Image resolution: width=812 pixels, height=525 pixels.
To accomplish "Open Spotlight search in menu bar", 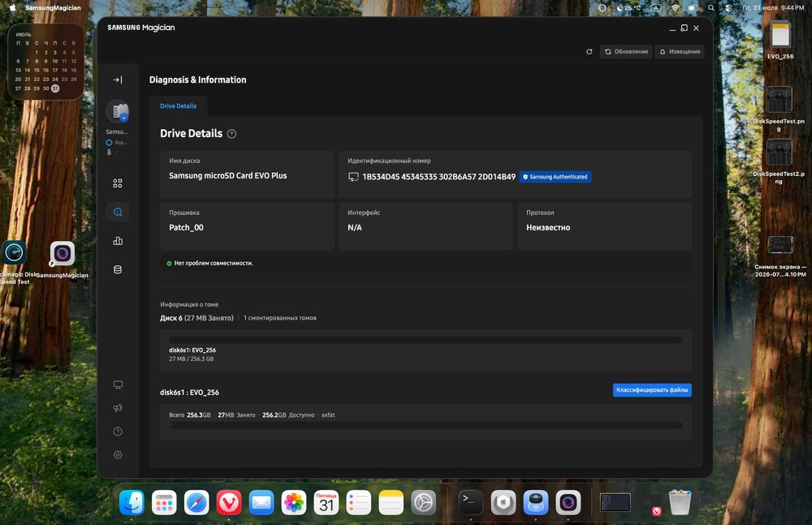I will [x=711, y=8].
